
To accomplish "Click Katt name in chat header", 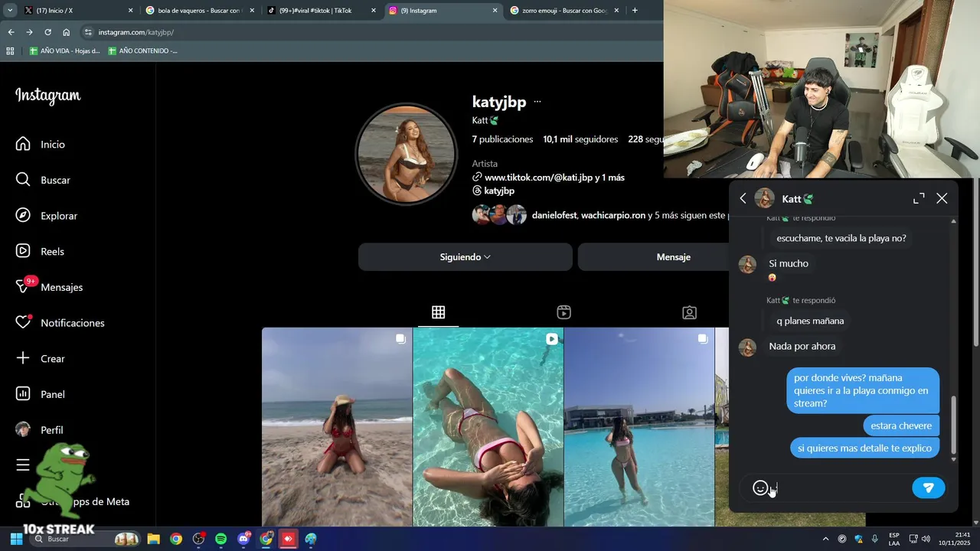I will click(x=798, y=199).
